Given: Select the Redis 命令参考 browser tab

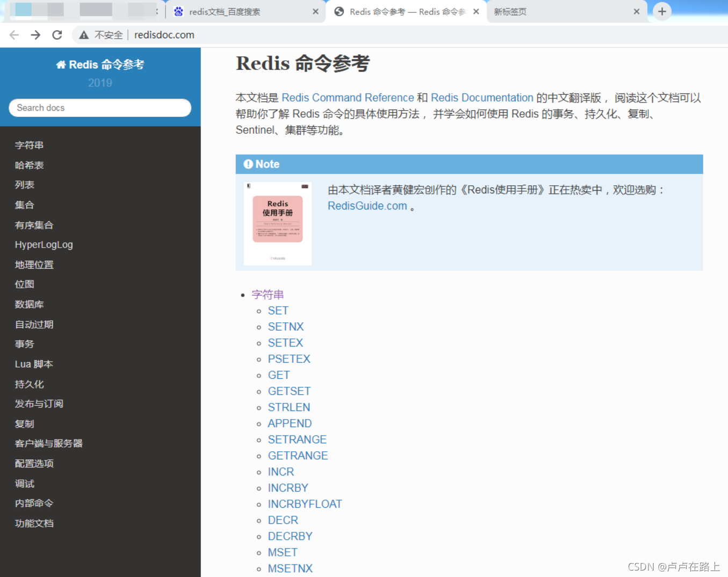Looking at the screenshot, I should [406, 11].
